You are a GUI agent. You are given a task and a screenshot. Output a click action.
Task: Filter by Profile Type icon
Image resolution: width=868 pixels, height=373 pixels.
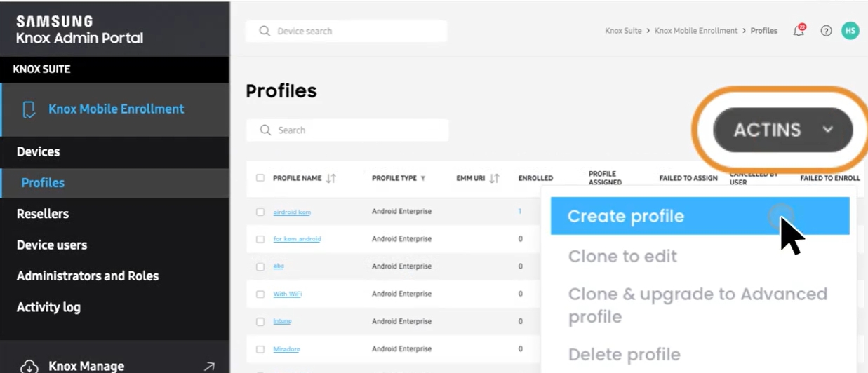(422, 178)
